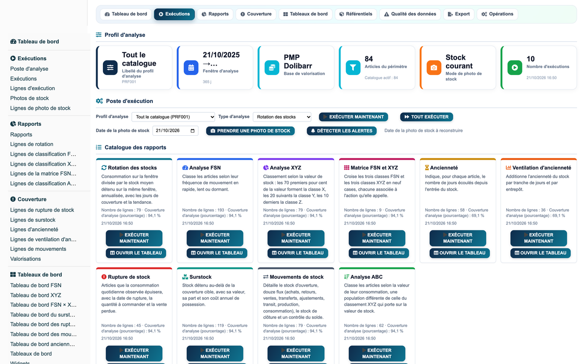588x364 pixels.
Task: Click the coins icon on the PMP Dolibarr card
Action: pos(272,68)
